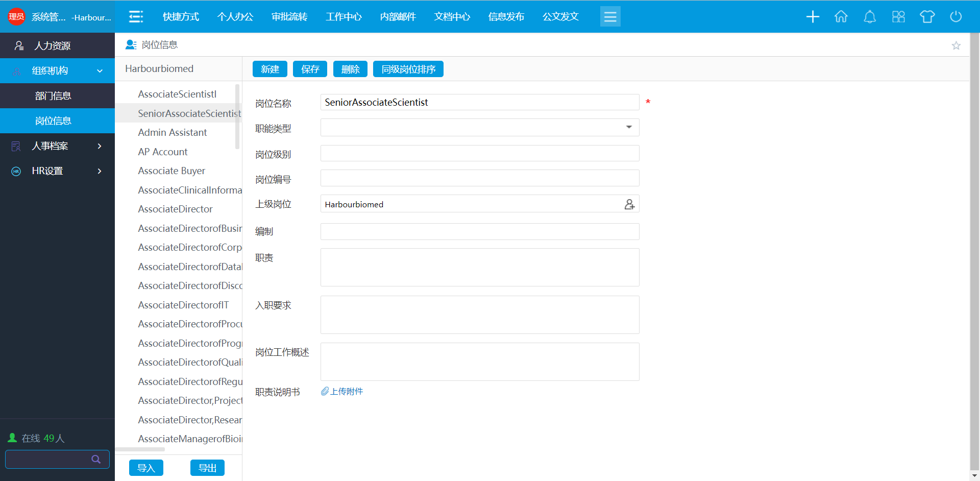Select Associate Buyer in the position list
Screen dimensions: 980x481
(171, 171)
